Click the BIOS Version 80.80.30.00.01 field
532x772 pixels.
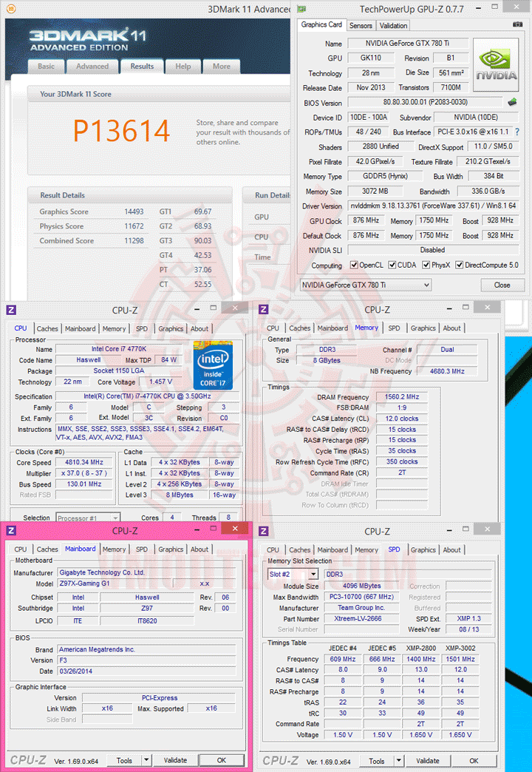426,102
